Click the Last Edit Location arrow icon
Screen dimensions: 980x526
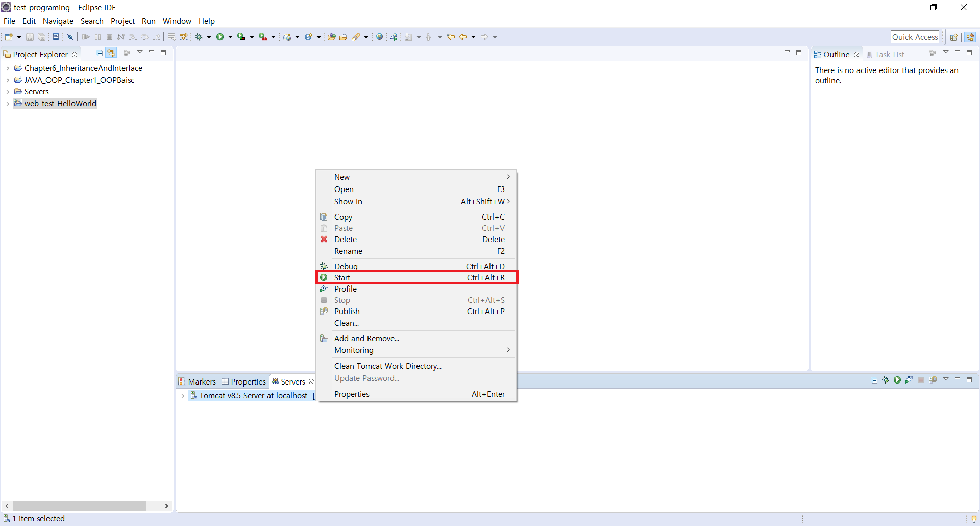click(x=451, y=37)
